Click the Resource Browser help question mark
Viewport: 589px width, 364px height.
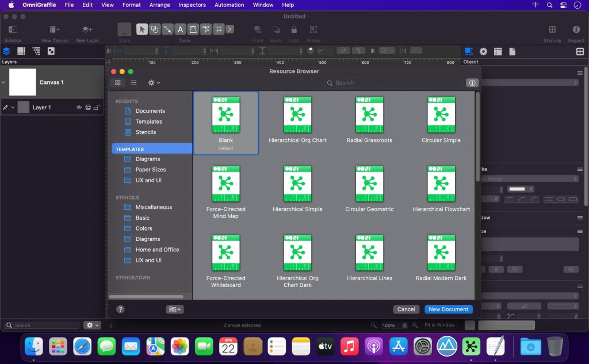click(120, 309)
